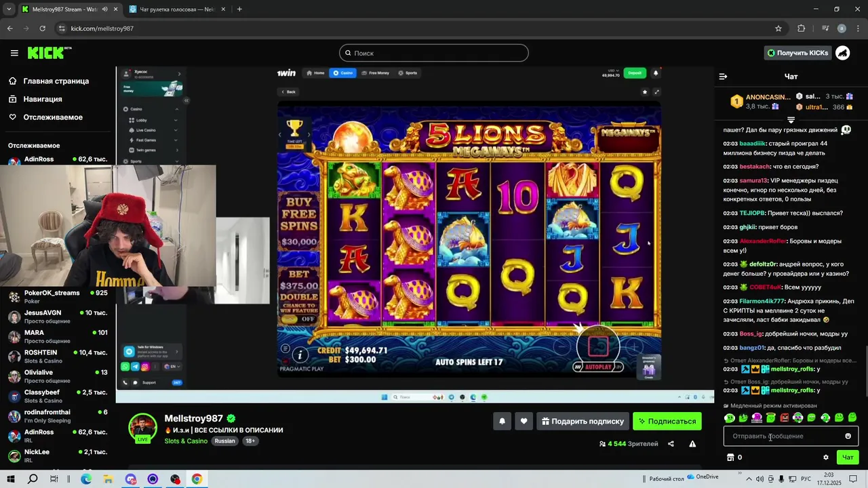
Task: Click chat user samura13's name
Action: click(x=753, y=181)
